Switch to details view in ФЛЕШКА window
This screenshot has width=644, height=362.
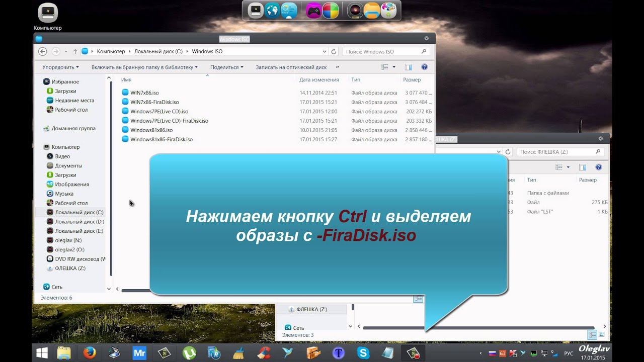pos(592,335)
